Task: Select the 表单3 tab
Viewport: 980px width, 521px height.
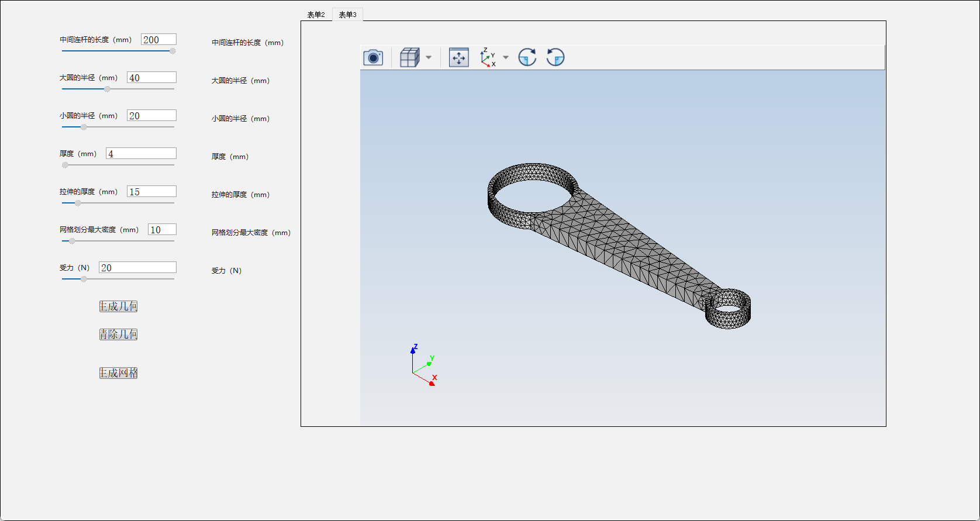Action: pyautogui.click(x=347, y=15)
